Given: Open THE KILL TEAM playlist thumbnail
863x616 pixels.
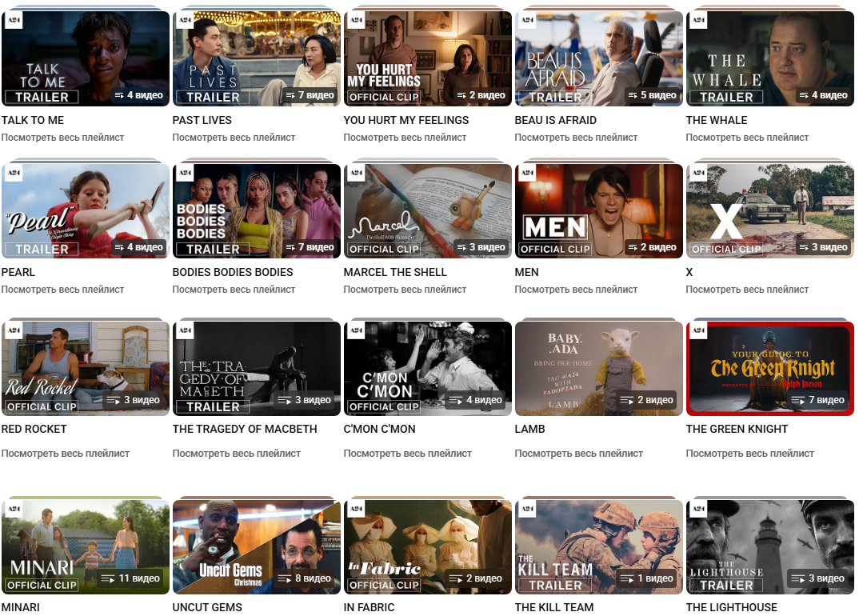Looking at the screenshot, I should click(x=599, y=546).
